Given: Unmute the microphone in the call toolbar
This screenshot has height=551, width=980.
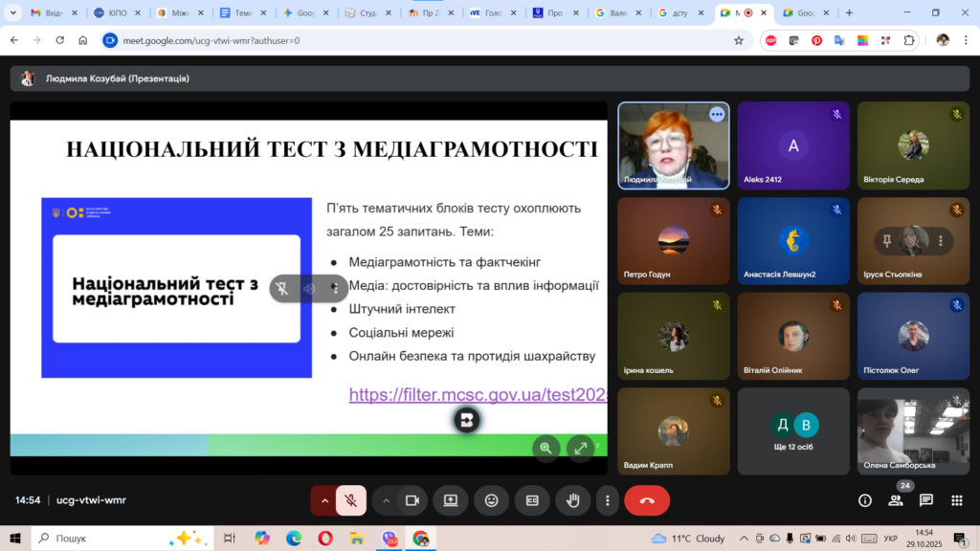Looking at the screenshot, I should pyautogui.click(x=351, y=500).
